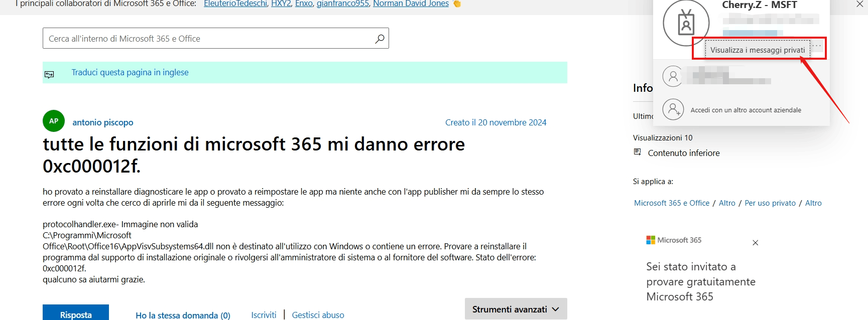Click the Cherry.Z - MSFT account name

[760, 5]
